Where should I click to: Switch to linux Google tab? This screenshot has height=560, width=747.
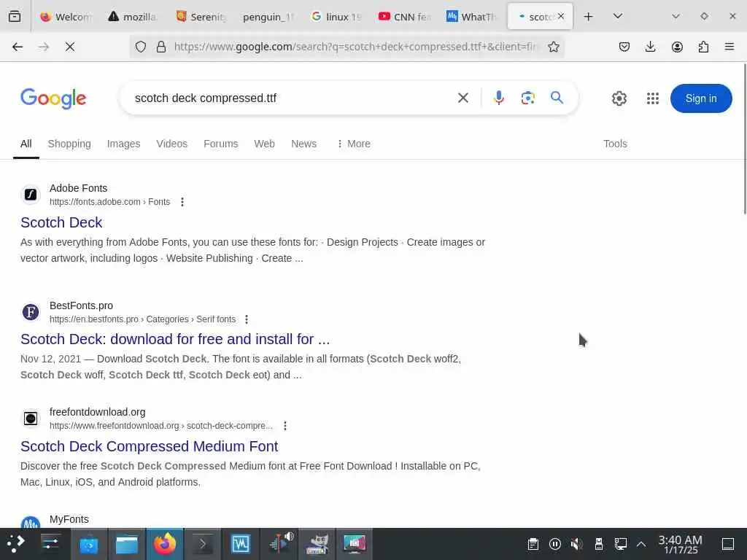[336, 17]
